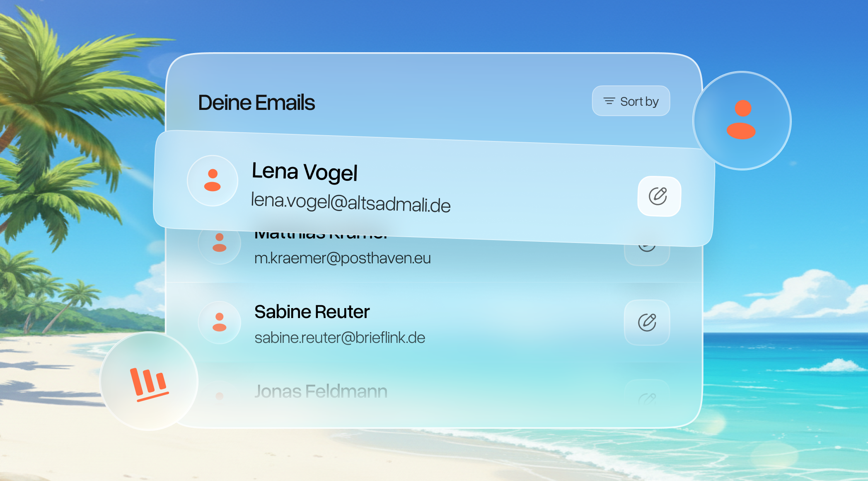Select the Jonas Feldmann list entry

[x=321, y=391]
